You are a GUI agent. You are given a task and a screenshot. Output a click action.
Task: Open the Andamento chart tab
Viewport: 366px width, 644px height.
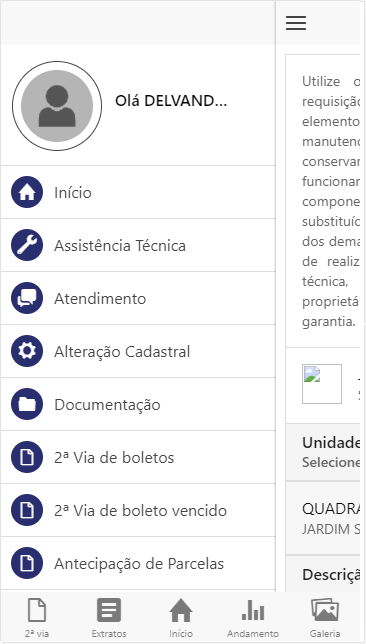[253, 617]
